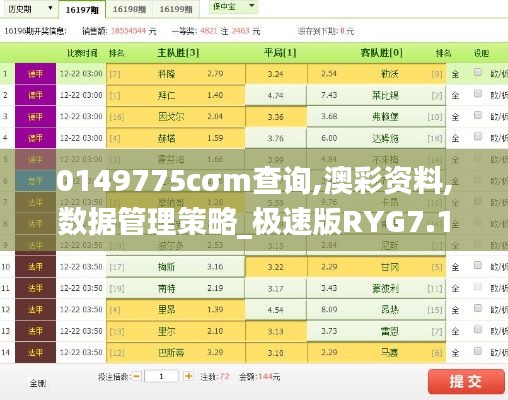The width and height of the screenshot is (508, 400).
Task: Increase bet multiplier with plus button
Action: pyautogui.click(x=188, y=376)
